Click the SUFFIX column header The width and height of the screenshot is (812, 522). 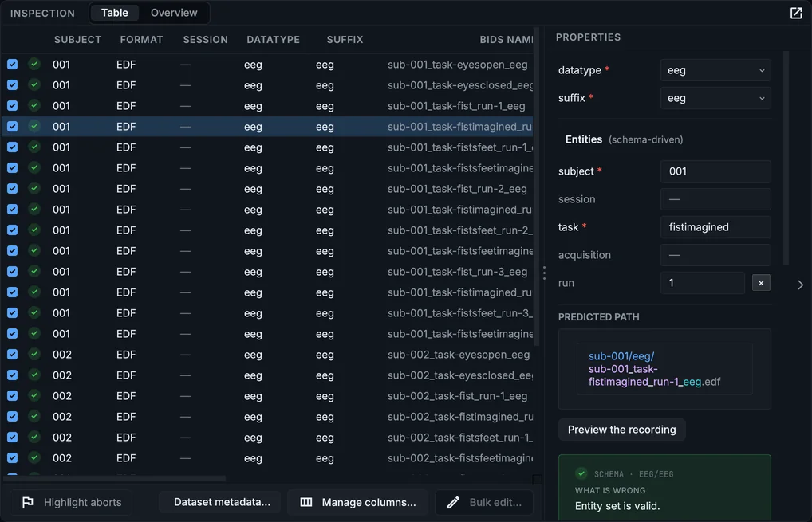[x=345, y=40]
